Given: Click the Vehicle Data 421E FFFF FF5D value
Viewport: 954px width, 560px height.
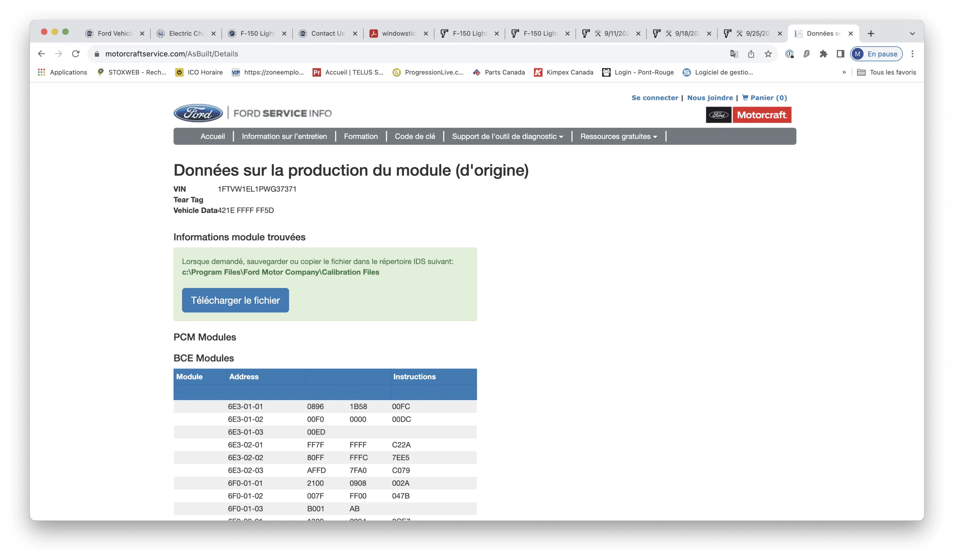Looking at the screenshot, I should point(246,210).
